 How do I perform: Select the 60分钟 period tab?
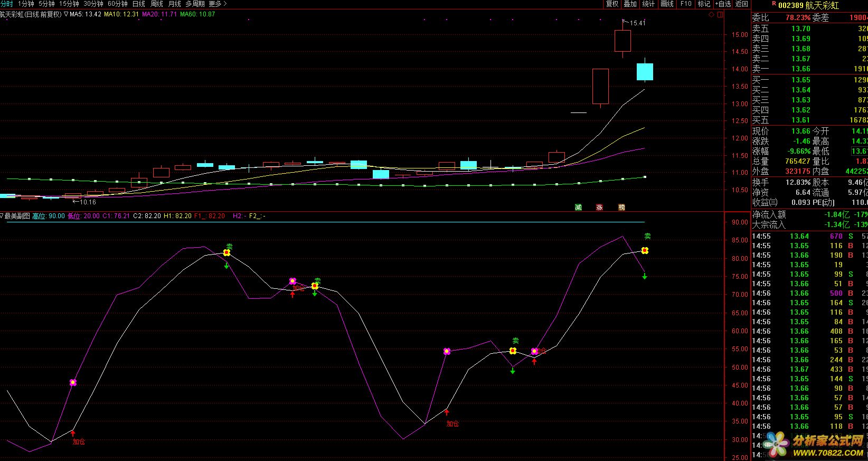pos(118,4)
